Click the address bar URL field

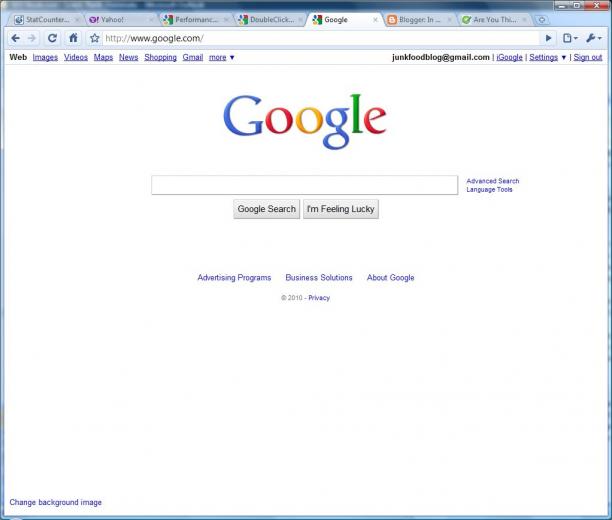[x=320, y=38]
